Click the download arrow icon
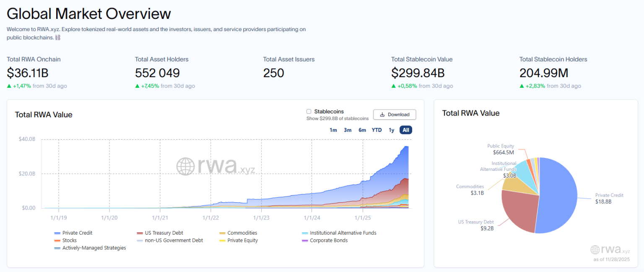The height and width of the screenshot is (272, 644). coord(382,115)
